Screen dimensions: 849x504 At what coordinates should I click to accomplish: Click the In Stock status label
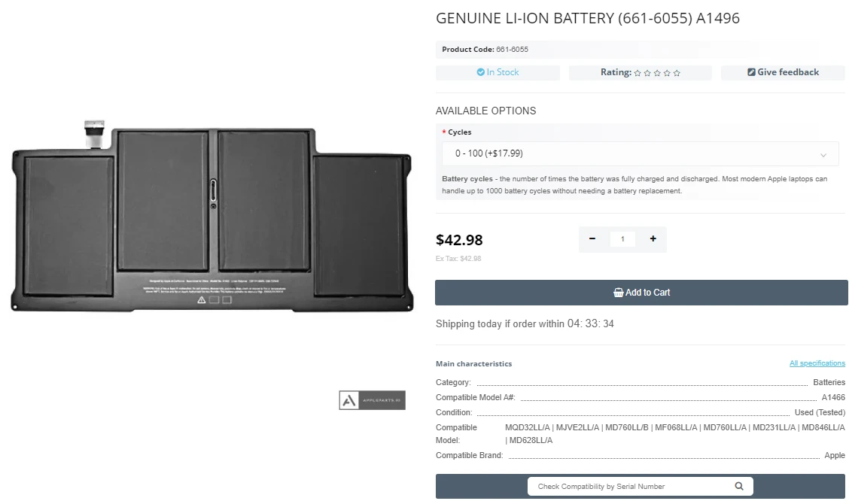[498, 72]
